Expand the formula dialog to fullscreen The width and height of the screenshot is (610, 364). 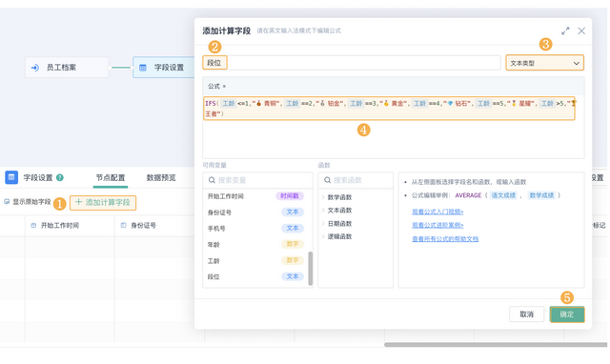565,30
